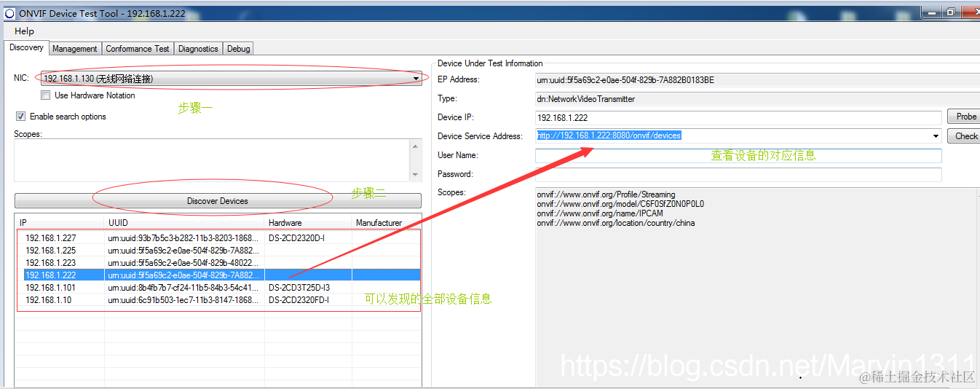Select device row 192.168.1.10

(x=218, y=299)
